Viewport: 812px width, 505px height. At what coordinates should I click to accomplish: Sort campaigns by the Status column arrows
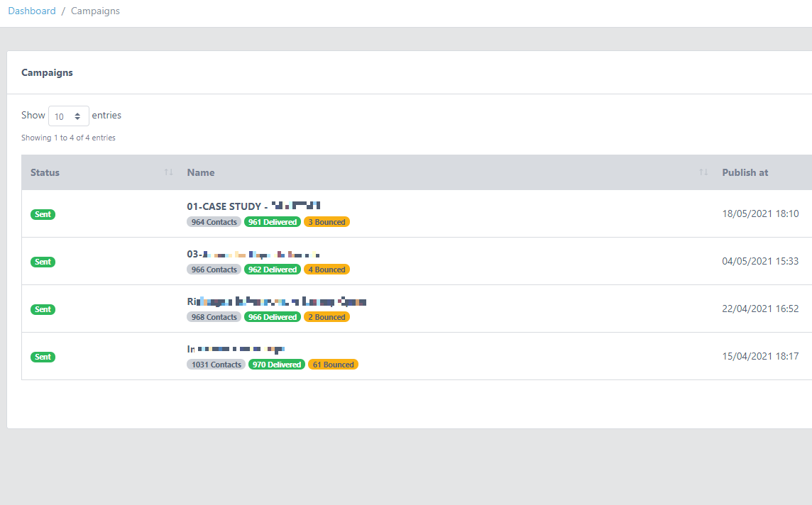(168, 172)
